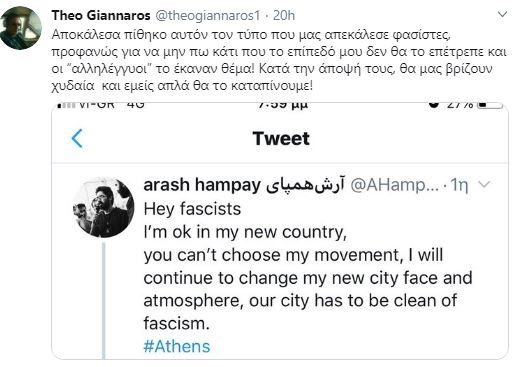Select the Tweet header title
The image size is (512, 367).
(281, 139)
